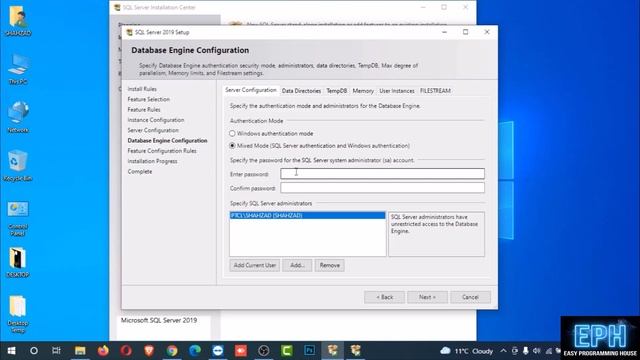This screenshot has height=360, width=640.
Task: Open This PC desktop icon
Action: (x=18, y=69)
